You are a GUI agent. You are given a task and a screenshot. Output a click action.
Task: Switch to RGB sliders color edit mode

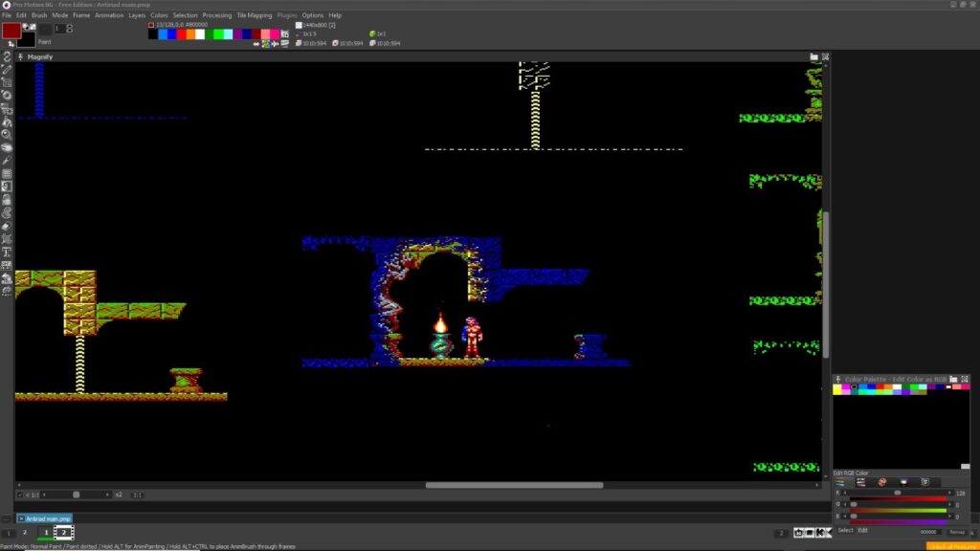[x=839, y=482]
